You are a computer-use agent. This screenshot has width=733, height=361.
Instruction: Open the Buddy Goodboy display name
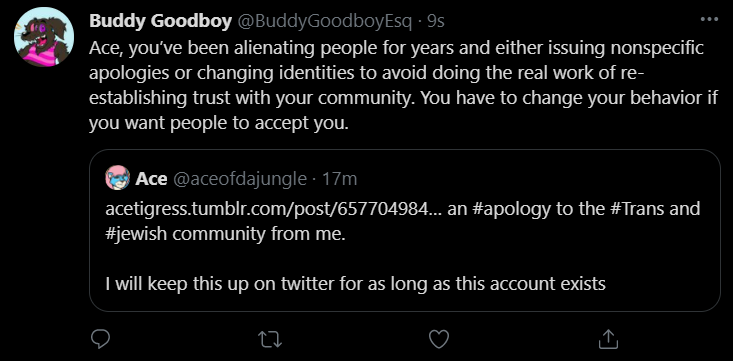click(160, 21)
